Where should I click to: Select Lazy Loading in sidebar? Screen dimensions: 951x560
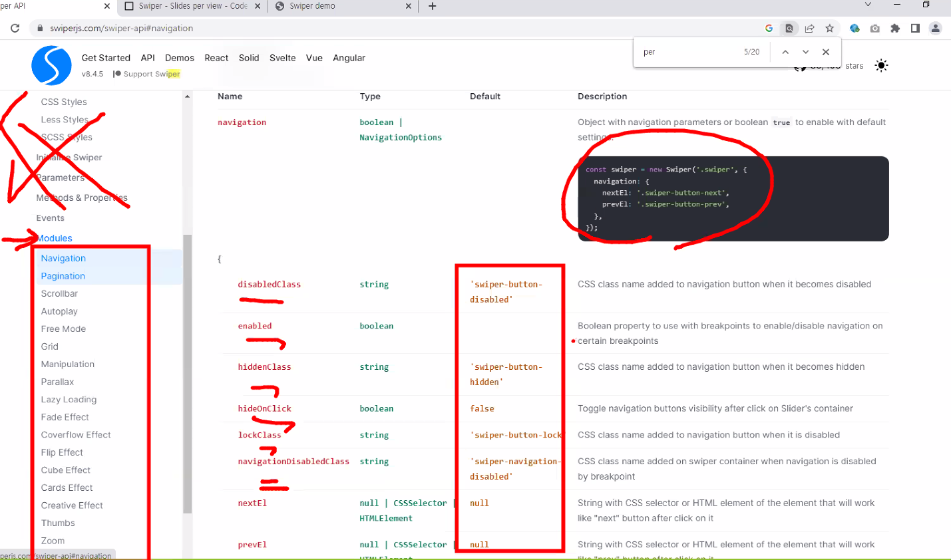click(69, 399)
